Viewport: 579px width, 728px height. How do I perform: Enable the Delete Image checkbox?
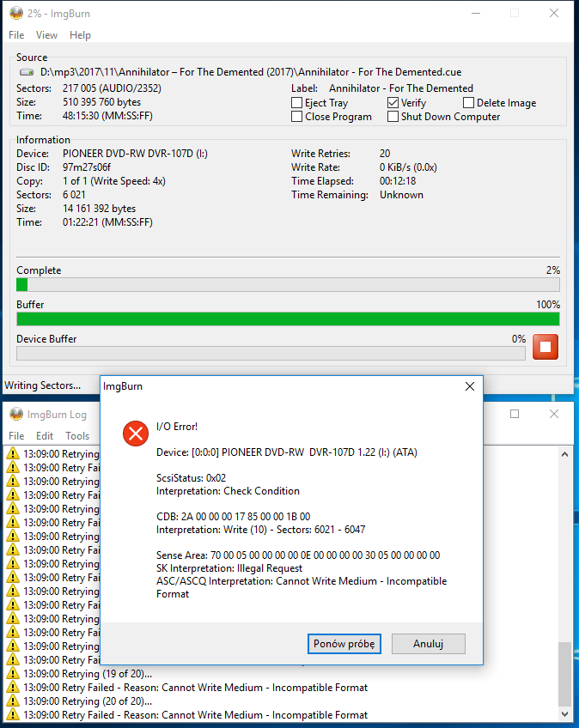coord(468,103)
